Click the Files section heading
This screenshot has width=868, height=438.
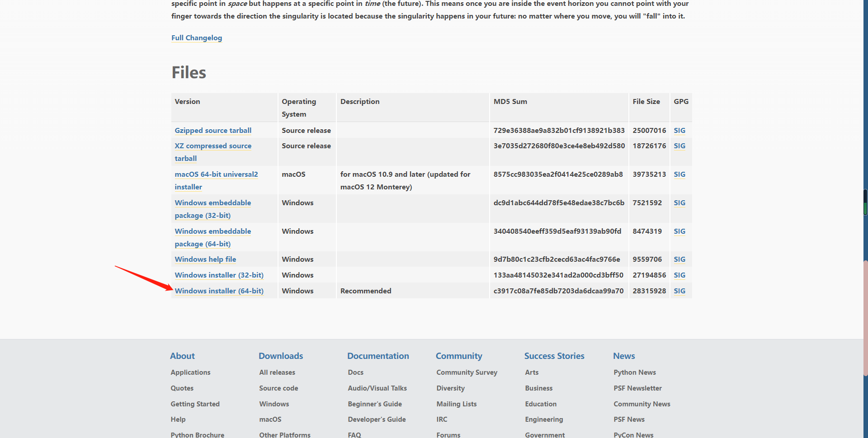tap(189, 73)
